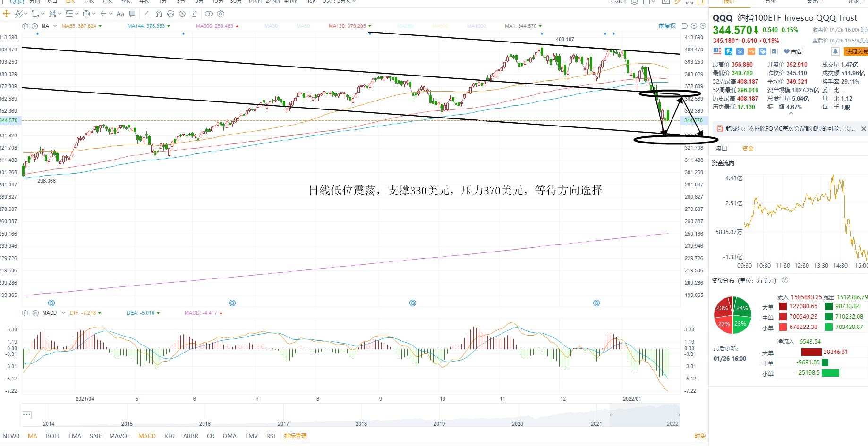Delete drawings with the trash icon
The image size is (868, 446).
pos(194,14)
